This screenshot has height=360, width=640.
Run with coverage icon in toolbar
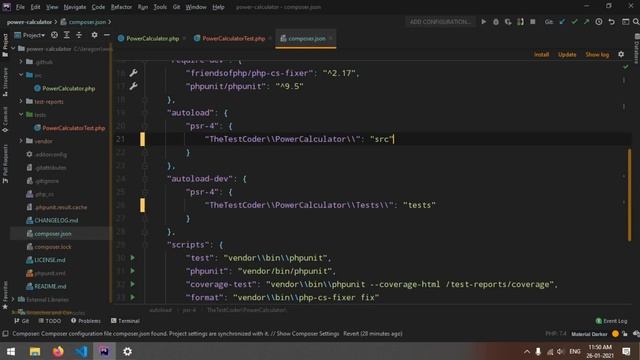coord(508,22)
